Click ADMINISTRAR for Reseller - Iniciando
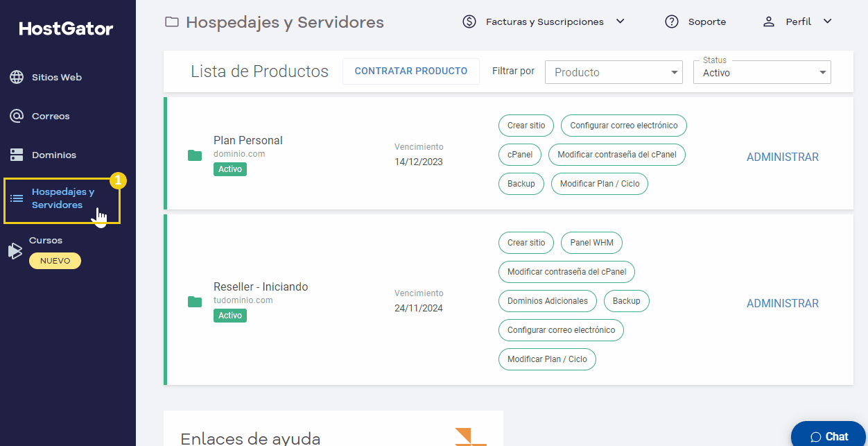The width and height of the screenshot is (868, 446). 783,304
